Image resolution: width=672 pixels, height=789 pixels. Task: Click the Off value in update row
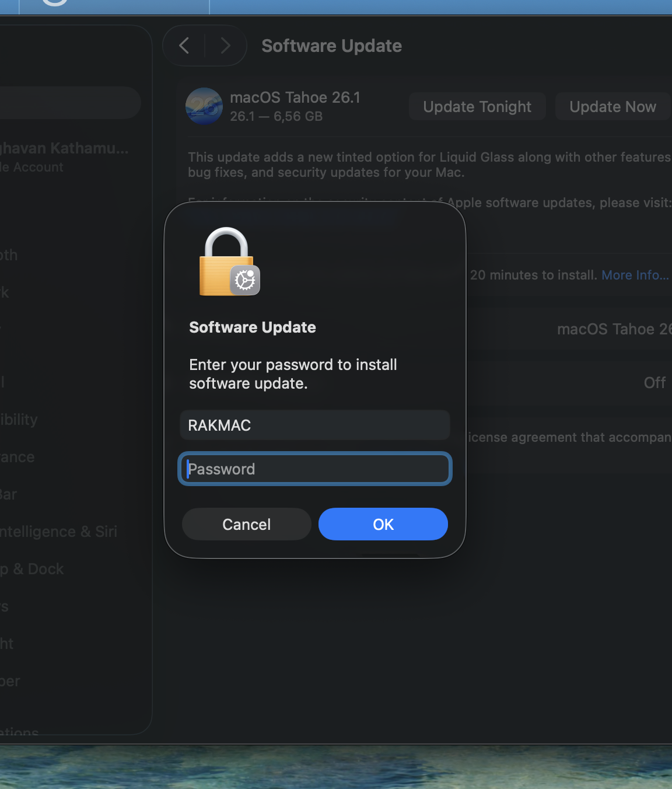coord(654,383)
